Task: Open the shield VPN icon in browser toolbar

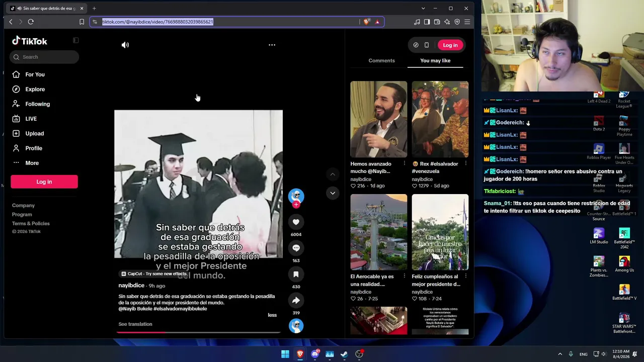Action: 457,22
